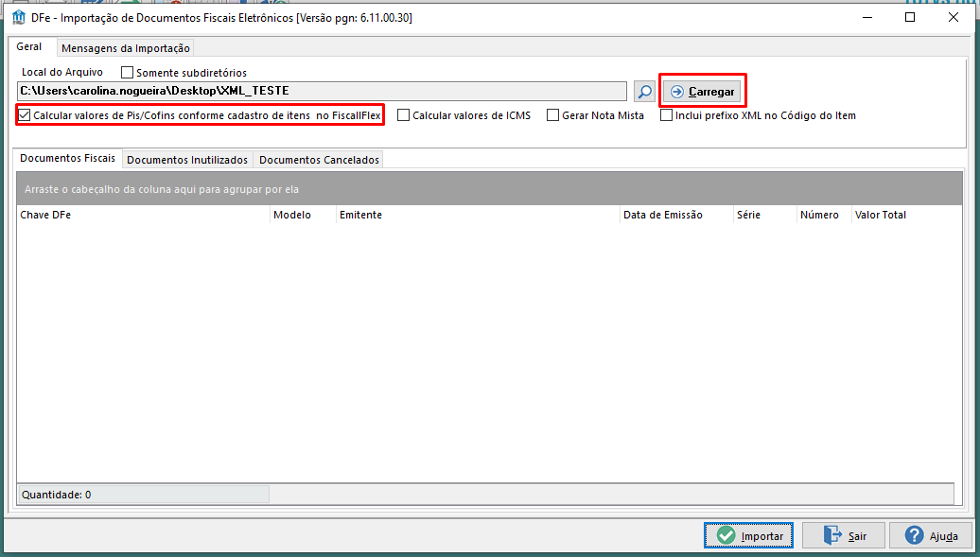980x557 pixels.
Task: Sort by Série column header
Action: pos(765,215)
